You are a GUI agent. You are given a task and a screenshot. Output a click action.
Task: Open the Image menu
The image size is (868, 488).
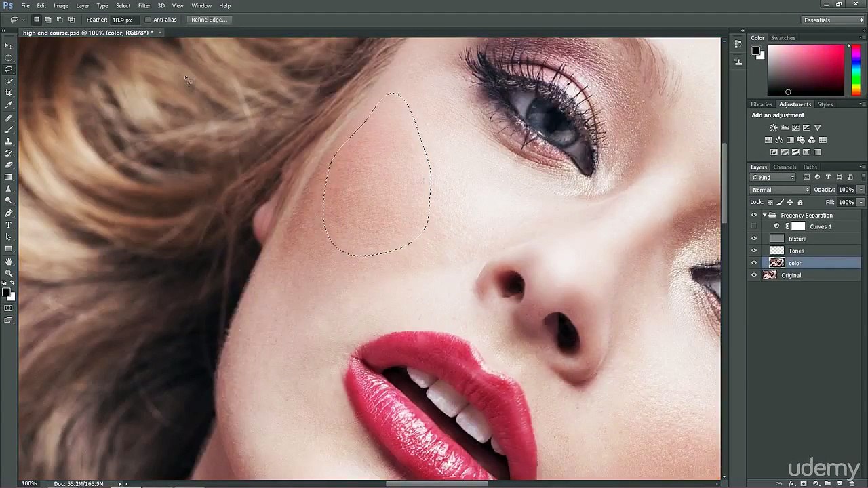[x=61, y=5]
